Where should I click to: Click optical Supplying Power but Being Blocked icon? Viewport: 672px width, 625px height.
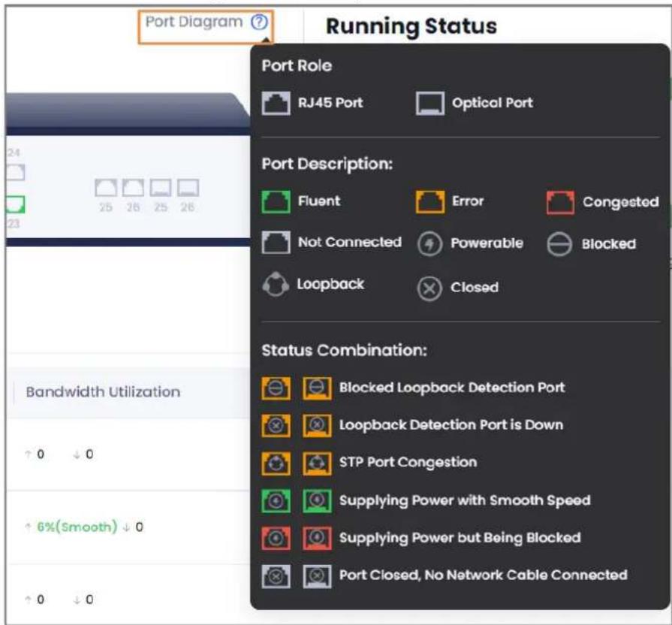point(317,538)
